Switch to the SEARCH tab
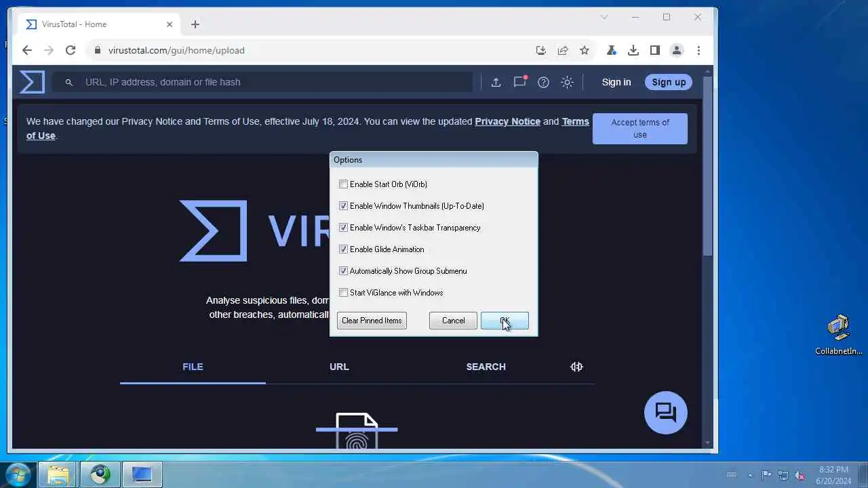Screen dimensions: 868x488 click(x=486, y=367)
